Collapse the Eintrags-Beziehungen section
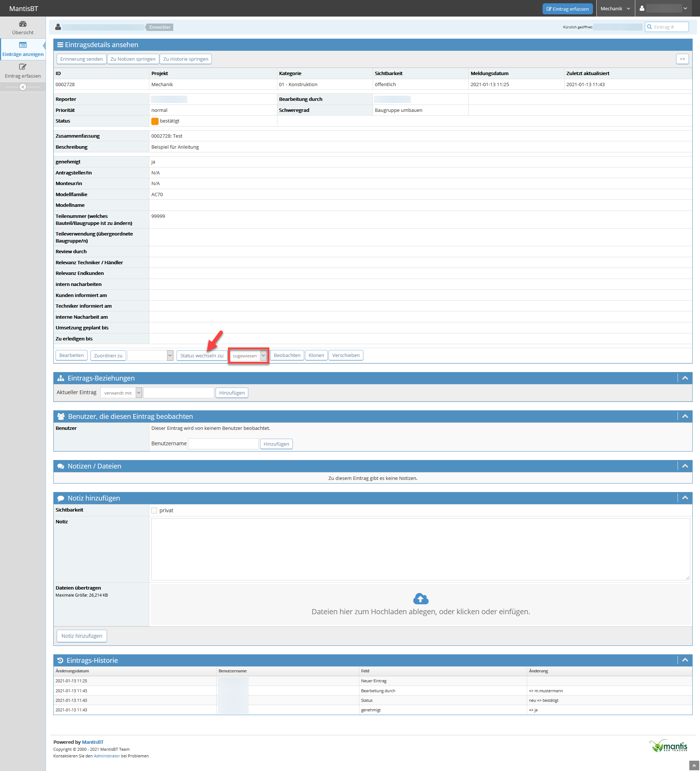700x771 pixels. [x=685, y=378]
